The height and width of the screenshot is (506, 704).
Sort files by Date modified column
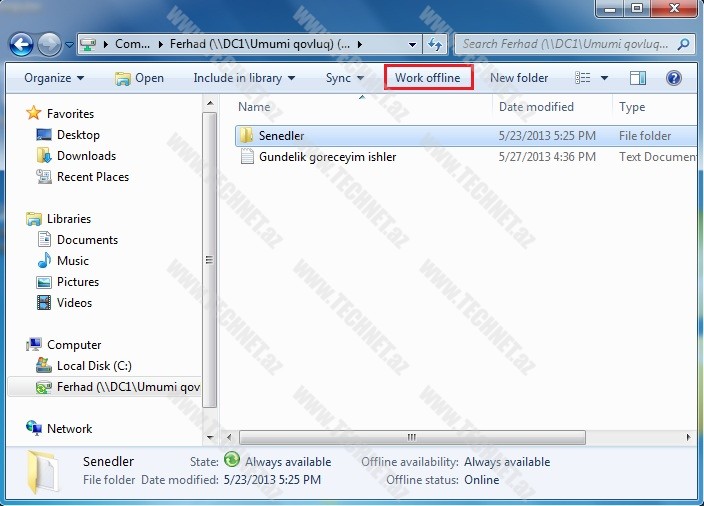point(536,107)
